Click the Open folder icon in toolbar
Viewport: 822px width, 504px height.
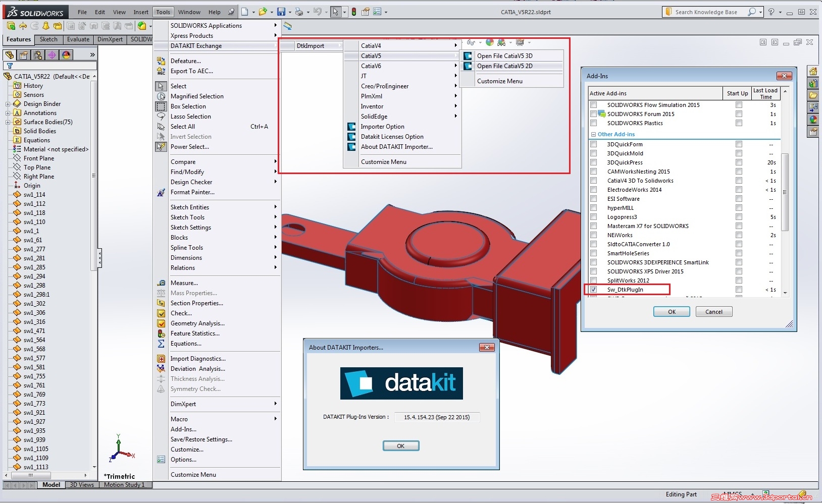[263, 12]
